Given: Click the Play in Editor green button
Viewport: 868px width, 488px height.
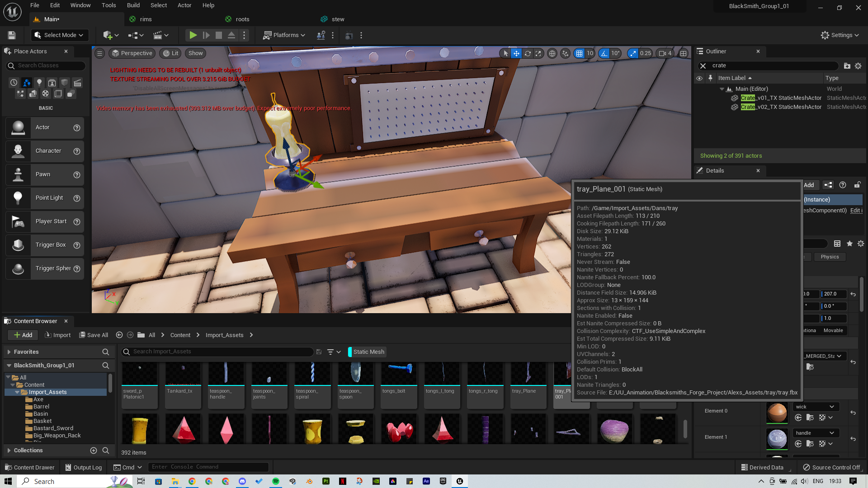Looking at the screenshot, I should [x=193, y=35].
